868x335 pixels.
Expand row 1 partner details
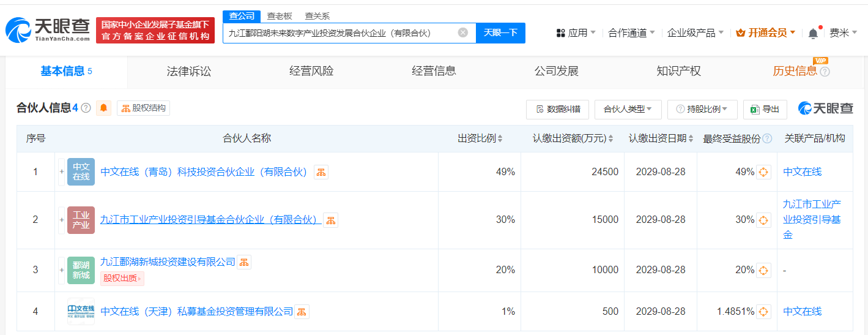[x=61, y=172]
